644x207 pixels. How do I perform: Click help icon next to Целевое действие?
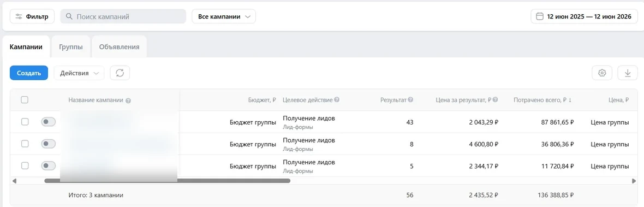pos(337,100)
